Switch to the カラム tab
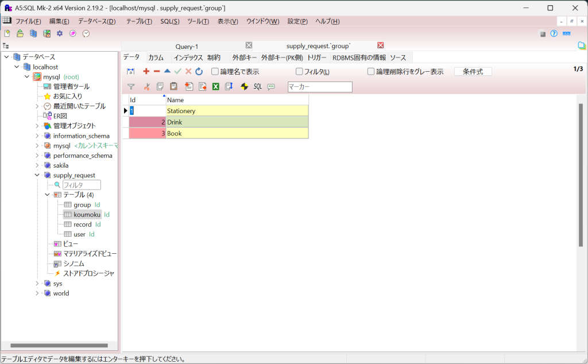 coord(156,57)
